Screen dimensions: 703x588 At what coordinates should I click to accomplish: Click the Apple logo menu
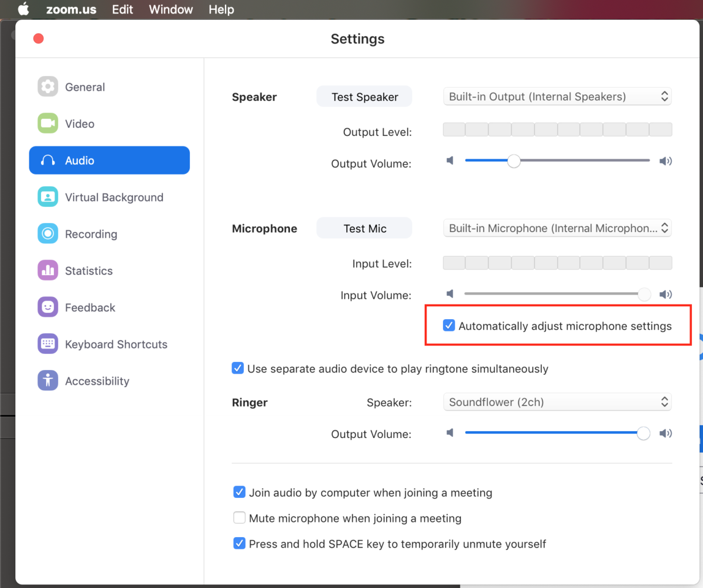23,9
